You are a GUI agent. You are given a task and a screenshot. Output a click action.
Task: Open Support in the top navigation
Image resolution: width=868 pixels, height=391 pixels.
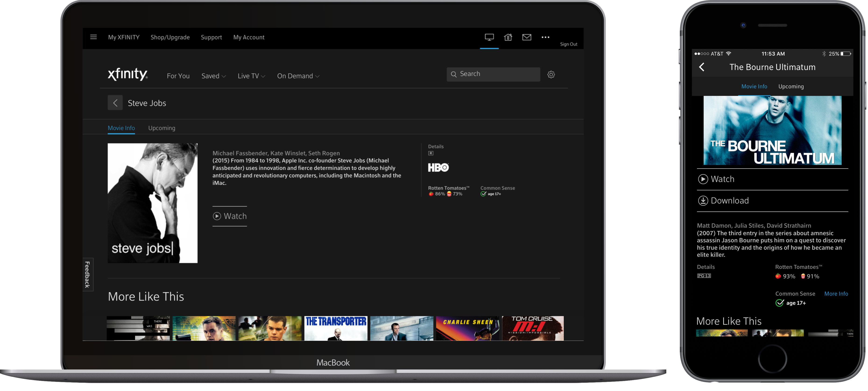211,37
